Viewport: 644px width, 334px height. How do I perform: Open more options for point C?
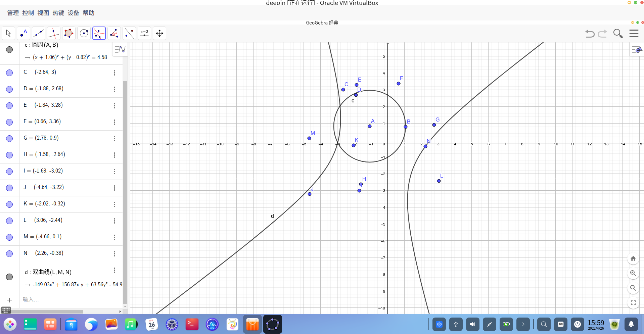click(x=114, y=73)
